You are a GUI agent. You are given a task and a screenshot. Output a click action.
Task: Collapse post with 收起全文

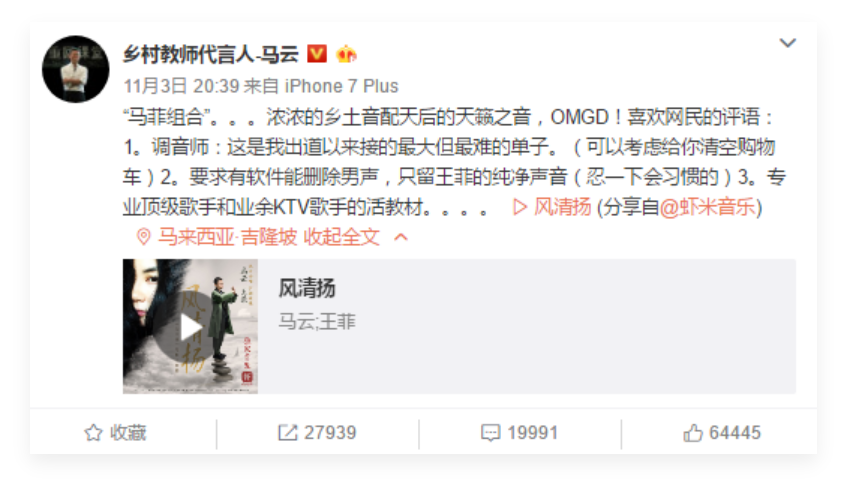[341, 237]
